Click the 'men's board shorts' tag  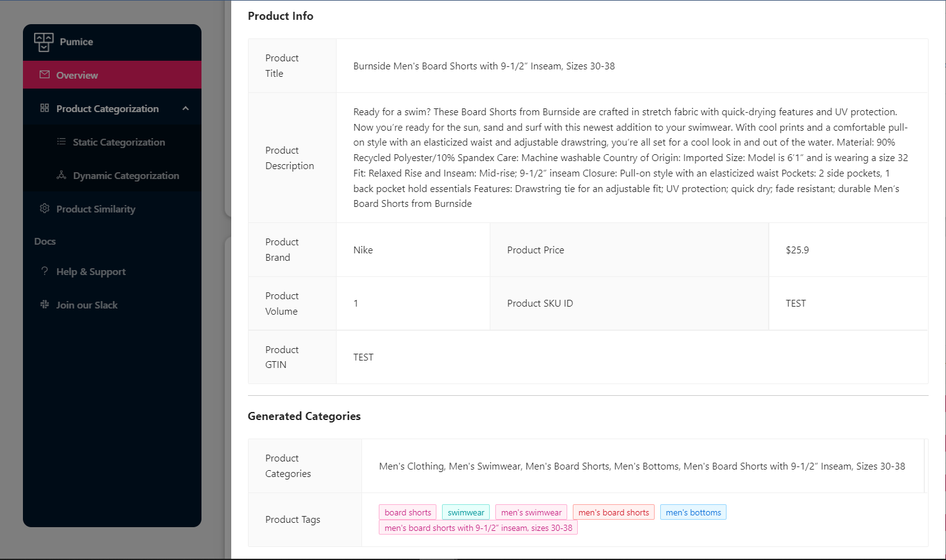tap(613, 512)
